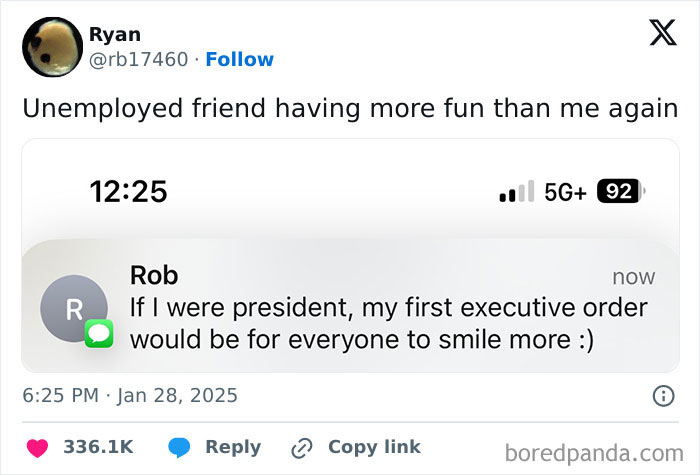Click the green Messages app badge

(98, 333)
